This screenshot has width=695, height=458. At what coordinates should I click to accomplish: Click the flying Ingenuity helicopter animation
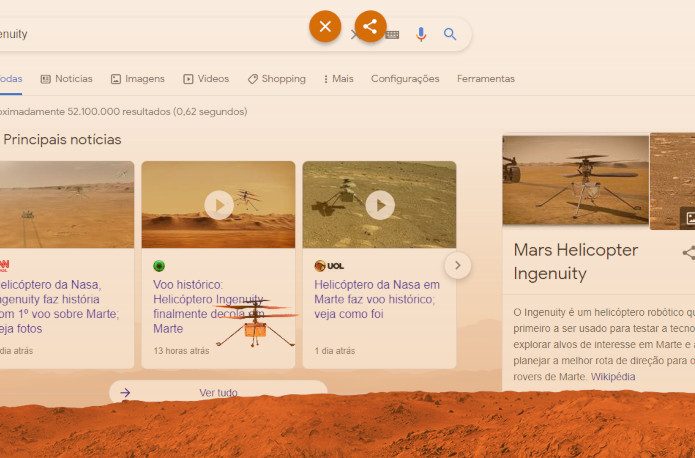(x=256, y=324)
